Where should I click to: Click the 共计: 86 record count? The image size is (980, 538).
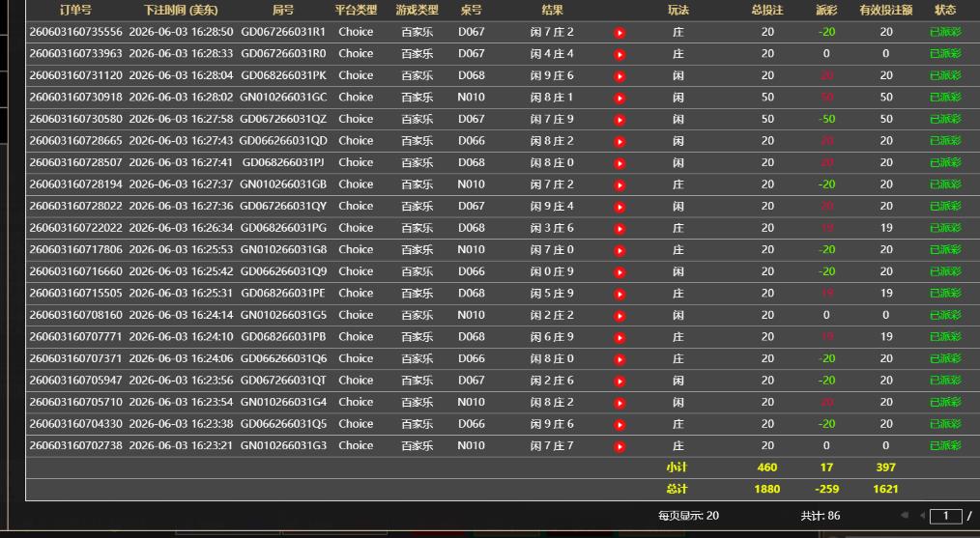(x=820, y=516)
